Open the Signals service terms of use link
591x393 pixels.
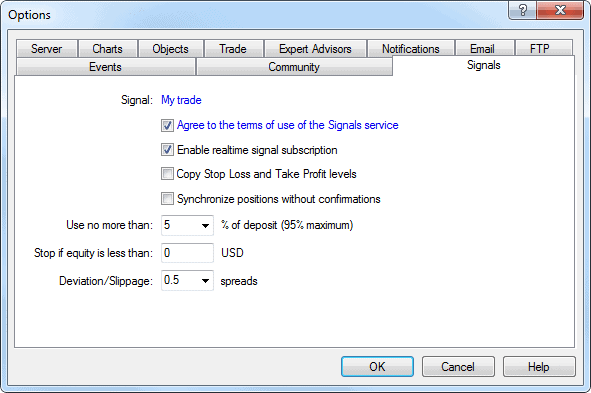pos(288,125)
